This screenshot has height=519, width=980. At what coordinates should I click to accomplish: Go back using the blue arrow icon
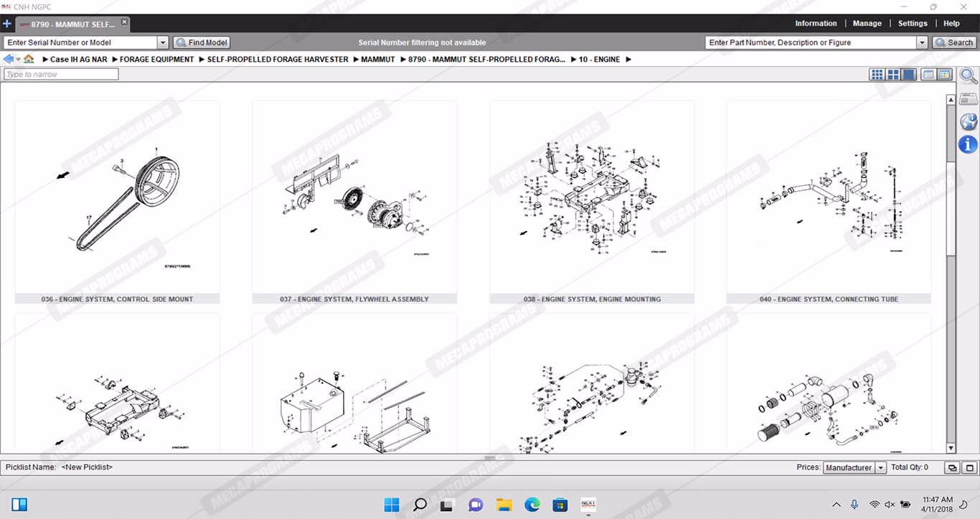[9, 59]
